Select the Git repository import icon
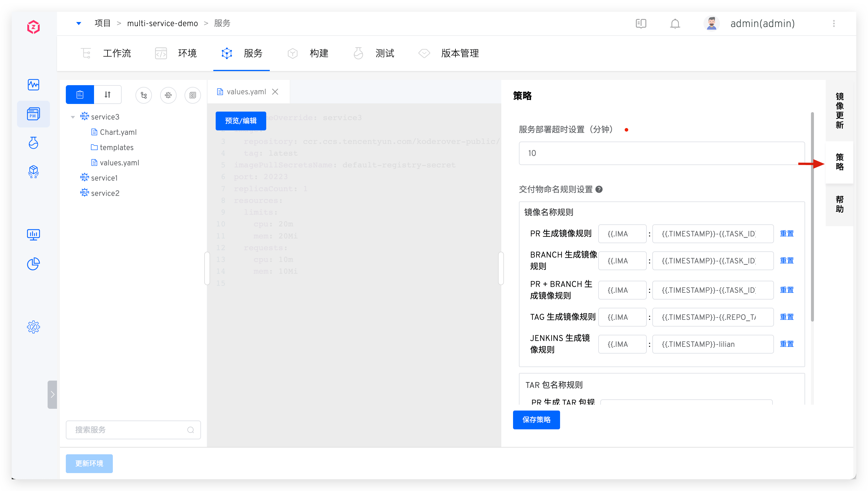 (x=144, y=95)
